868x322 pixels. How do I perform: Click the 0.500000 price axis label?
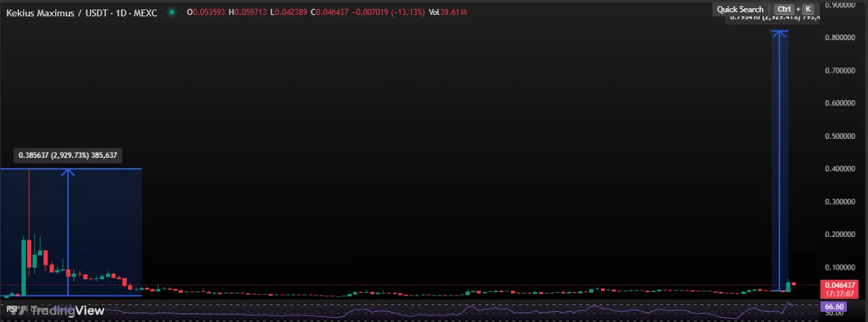[841, 136]
